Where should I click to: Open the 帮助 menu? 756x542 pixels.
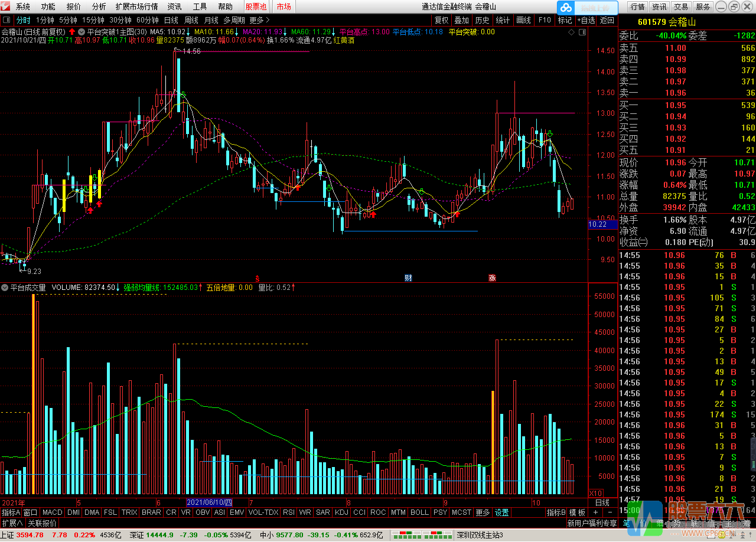225,6
